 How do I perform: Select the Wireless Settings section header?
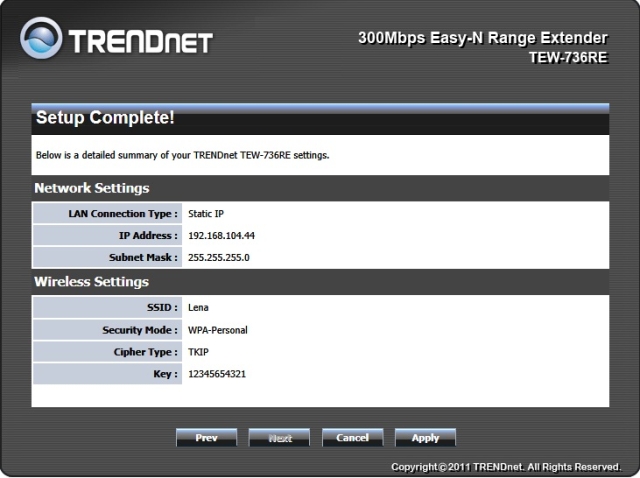(91, 282)
